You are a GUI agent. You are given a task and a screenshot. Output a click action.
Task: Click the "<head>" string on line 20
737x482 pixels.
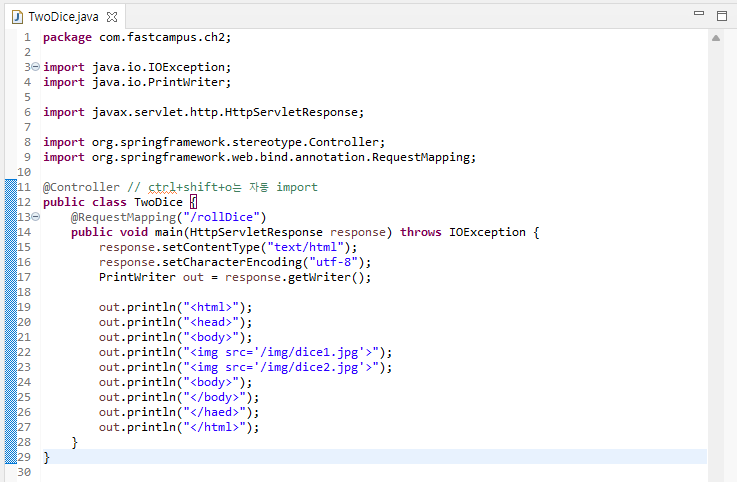click(211, 323)
